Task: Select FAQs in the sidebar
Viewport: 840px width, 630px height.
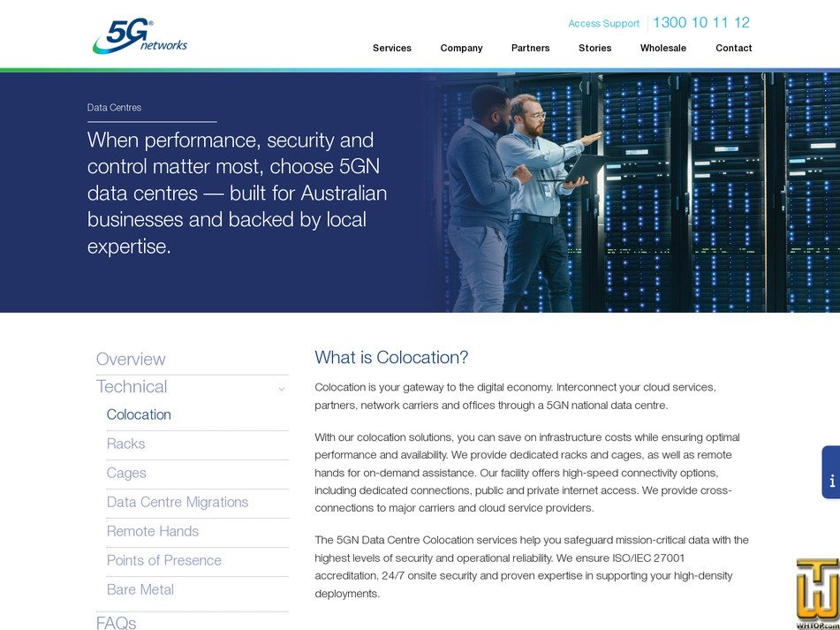Action: [x=117, y=623]
